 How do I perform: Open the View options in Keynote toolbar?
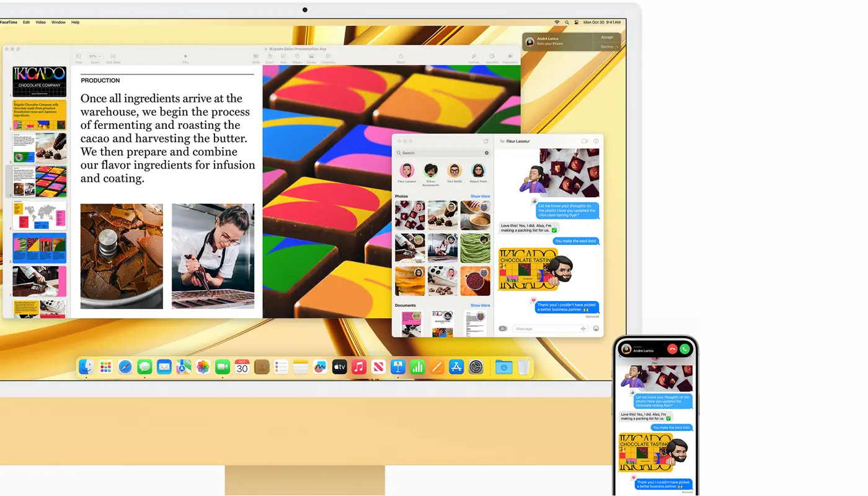tap(79, 58)
